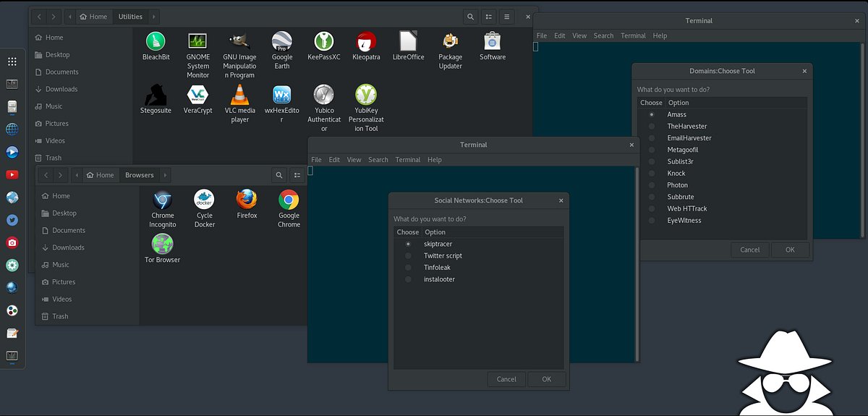Select Web HTTrack row in Domains list
Image resolution: width=868 pixels, height=416 pixels.
pos(722,208)
